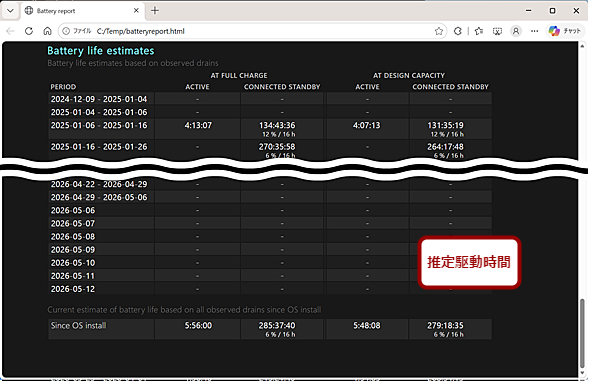Open the favorites list icon
The width and height of the screenshot is (589, 382).
479,31
